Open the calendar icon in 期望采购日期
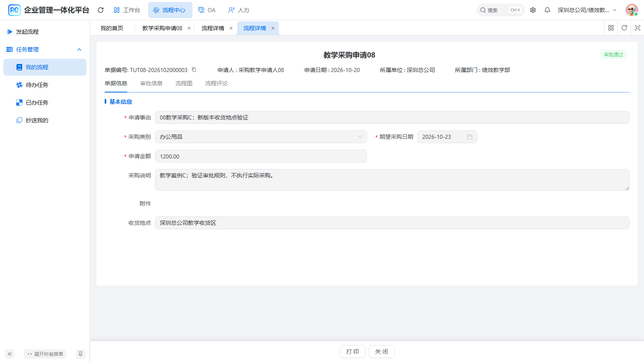The height and width of the screenshot is (362, 644). pos(470,137)
